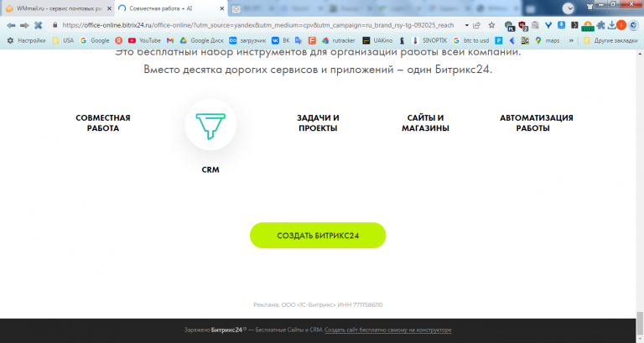The width and height of the screenshot is (644, 343).
Task: Open the ВК bookmark
Action: pyautogui.click(x=281, y=40)
